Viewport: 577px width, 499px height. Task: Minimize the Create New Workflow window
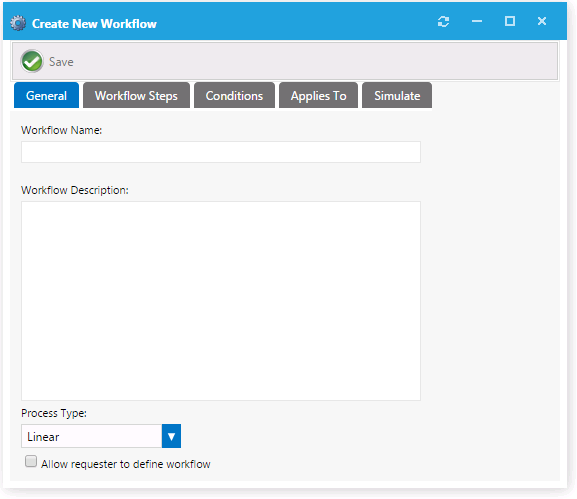click(x=477, y=21)
